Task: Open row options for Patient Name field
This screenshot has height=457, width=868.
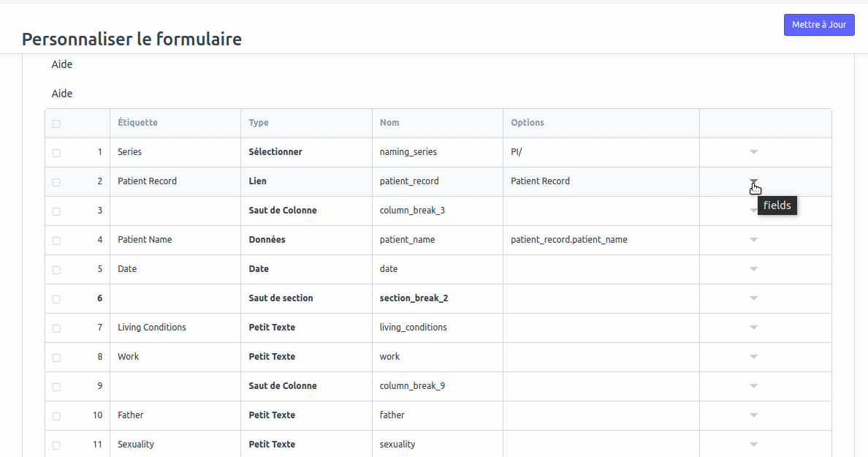Action: point(753,239)
